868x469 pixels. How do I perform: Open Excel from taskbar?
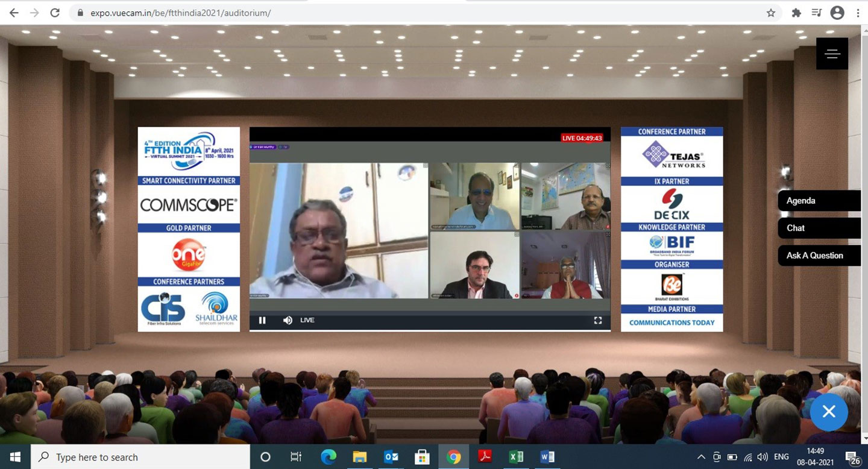[517, 457]
